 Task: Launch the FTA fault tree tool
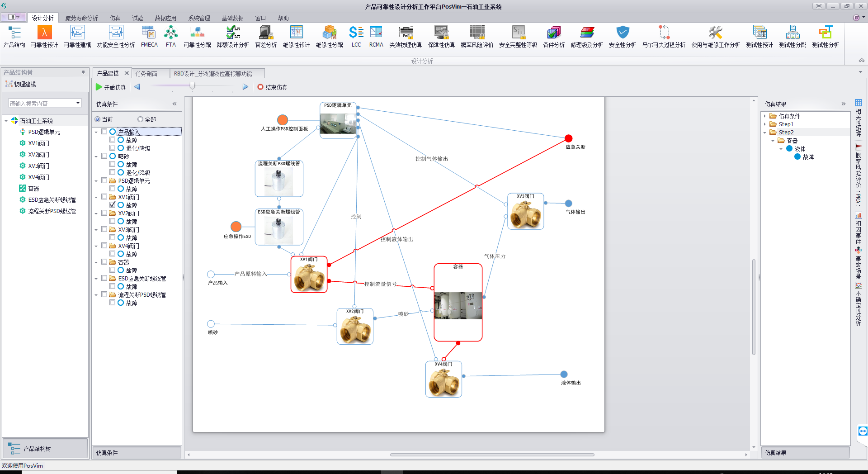pos(171,37)
